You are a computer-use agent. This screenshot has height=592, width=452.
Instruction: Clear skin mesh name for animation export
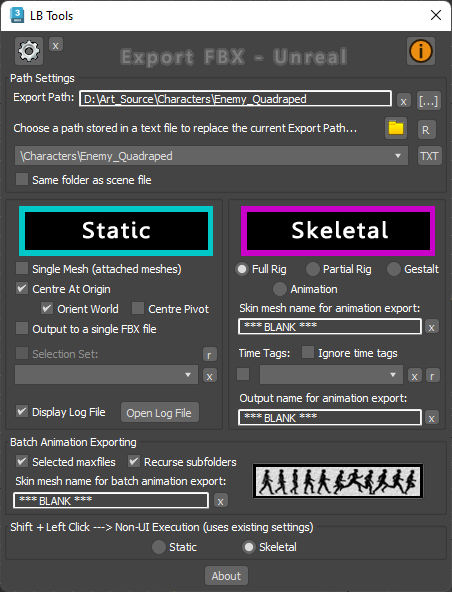click(x=432, y=327)
